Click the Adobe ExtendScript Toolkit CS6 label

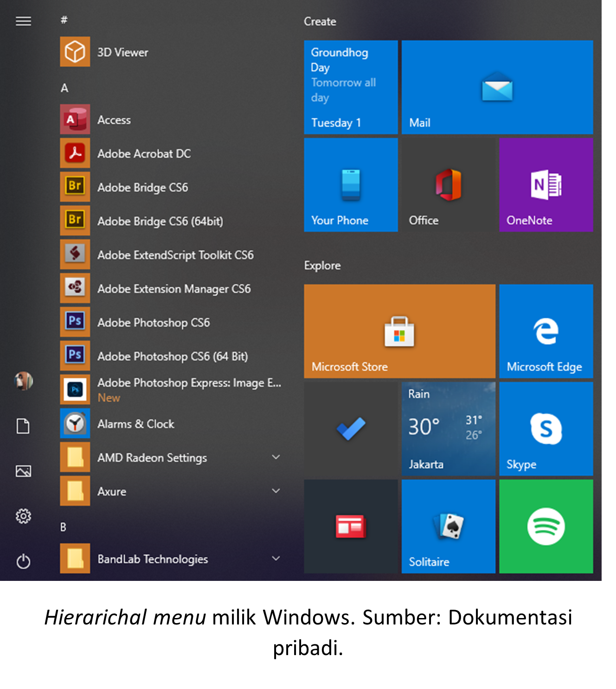tap(176, 255)
